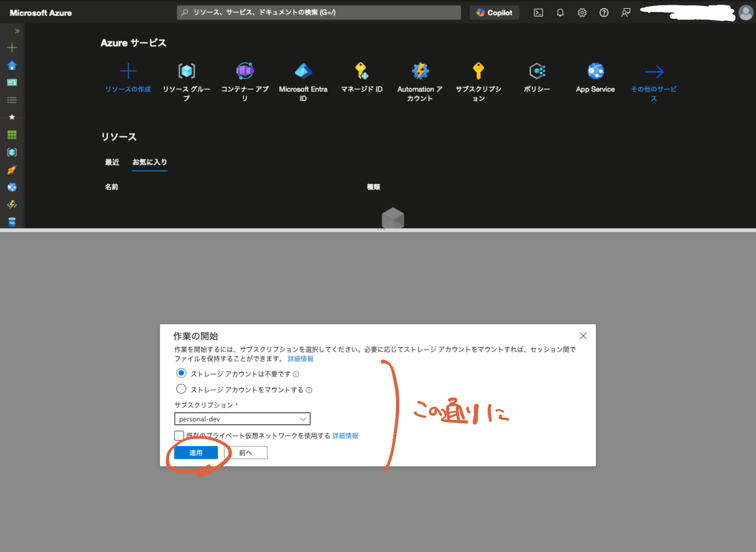Open notifications bell icon
This screenshot has width=756, height=552.
tap(560, 13)
